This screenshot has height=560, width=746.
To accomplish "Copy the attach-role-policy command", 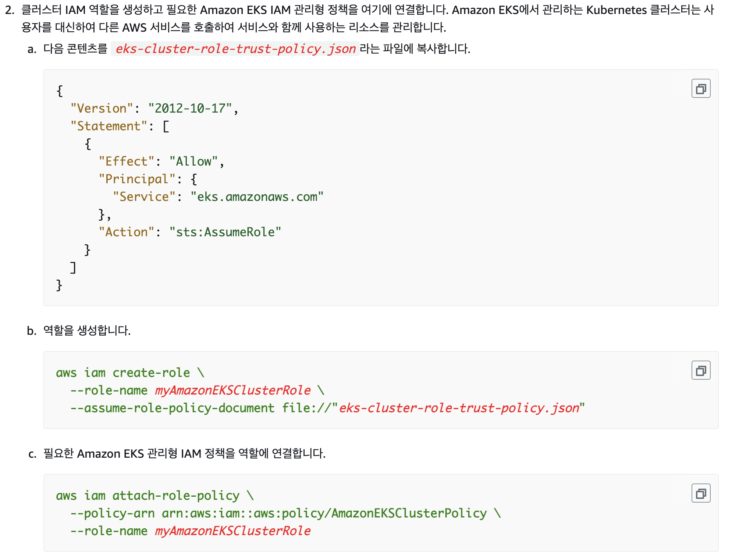I will tap(700, 493).
